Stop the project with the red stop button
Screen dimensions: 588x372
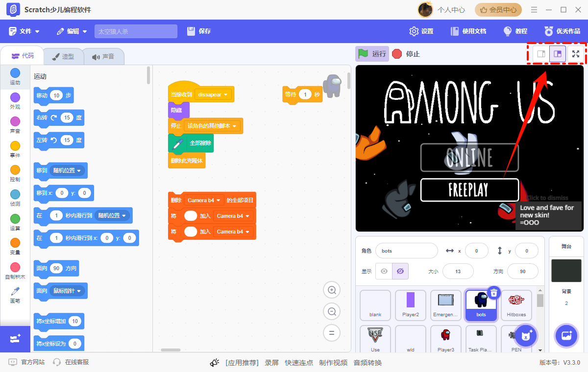point(406,54)
